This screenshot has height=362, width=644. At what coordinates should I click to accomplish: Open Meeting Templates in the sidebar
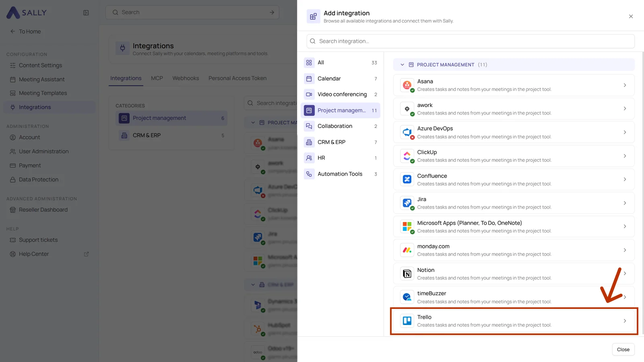(x=49, y=93)
